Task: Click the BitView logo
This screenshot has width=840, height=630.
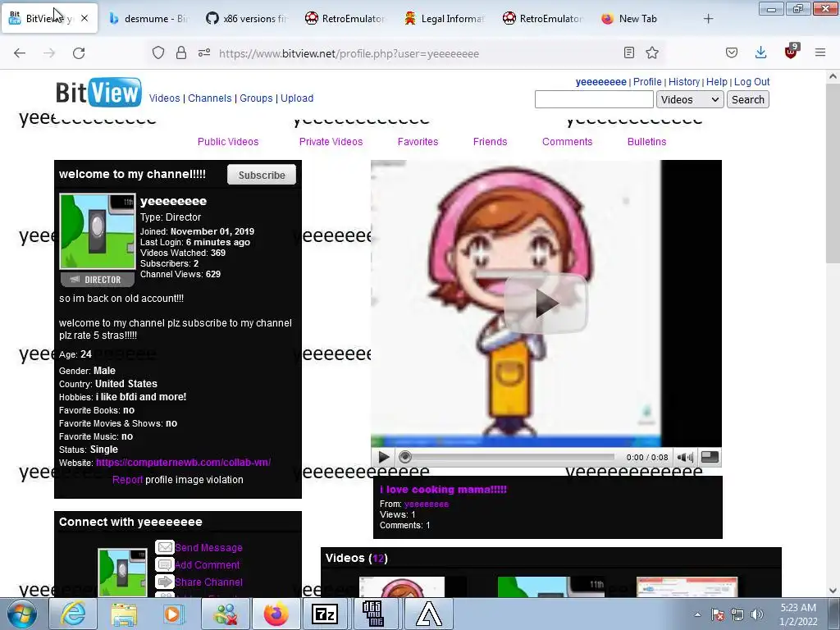Action: click(x=98, y=92)
